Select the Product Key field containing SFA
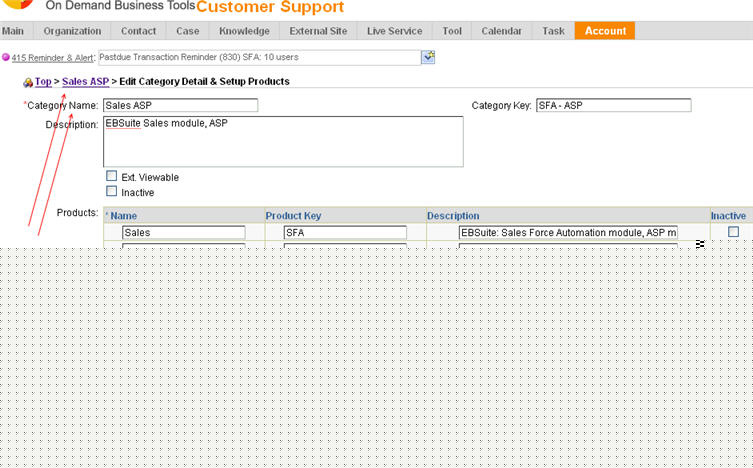753x468 pixels. tap(344, 232)
